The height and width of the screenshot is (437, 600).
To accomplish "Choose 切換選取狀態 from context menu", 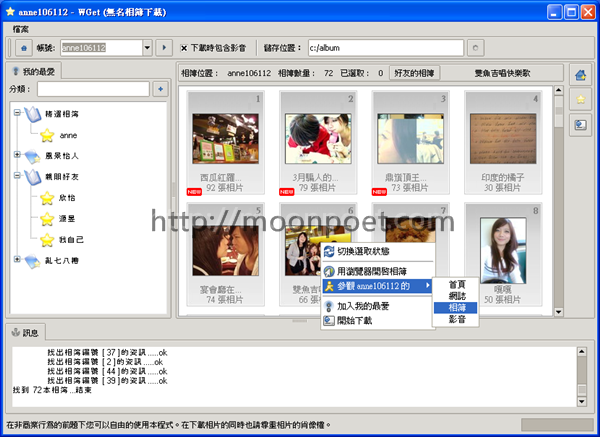I will click(378, 251).
